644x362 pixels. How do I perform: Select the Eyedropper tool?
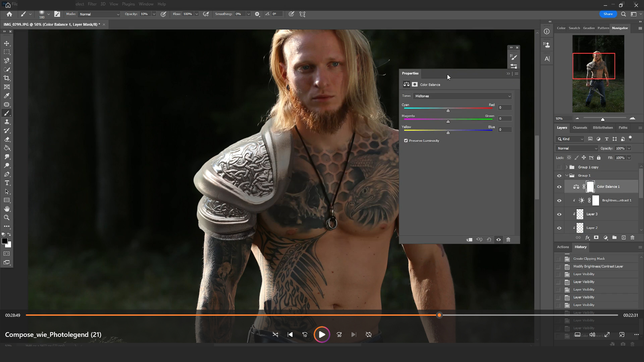click(x=7, y=96)
